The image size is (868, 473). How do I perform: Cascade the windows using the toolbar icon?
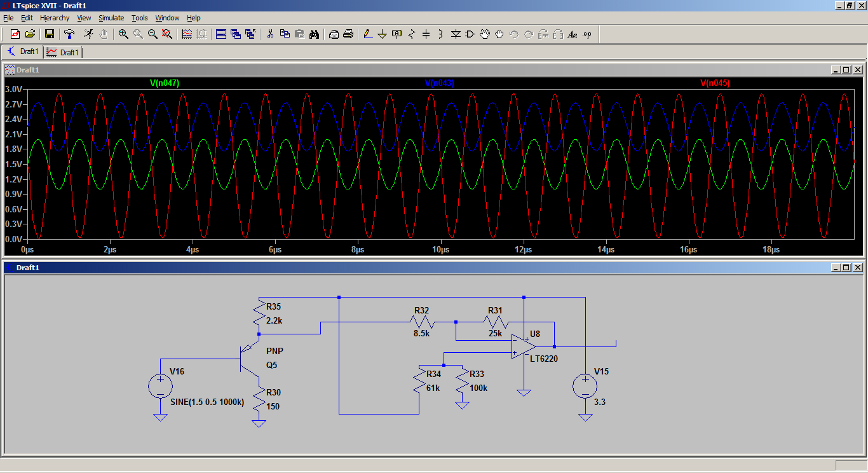click(236, 34)
